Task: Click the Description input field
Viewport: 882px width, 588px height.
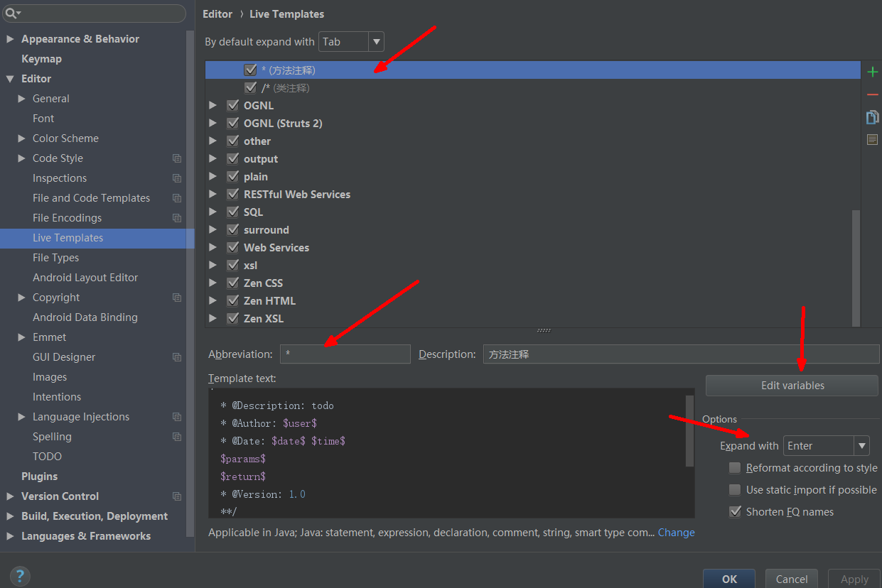Action: pyautogui.click(x=681, y=354)
